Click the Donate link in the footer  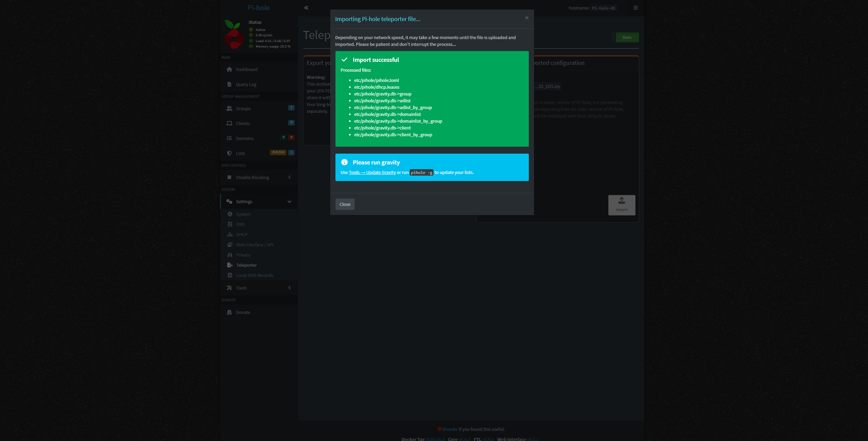pyautogui.click(x=450, y=429)
